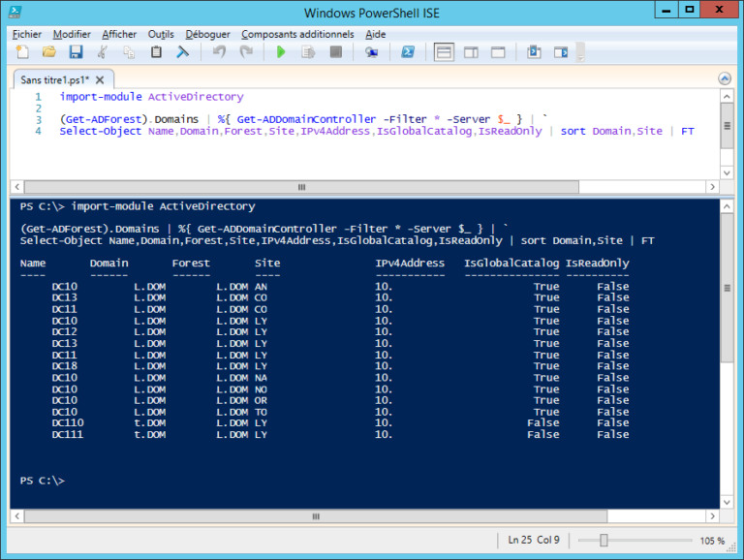
Task: Click script pane scroll down arrow
Action: [x=727, y=172]
